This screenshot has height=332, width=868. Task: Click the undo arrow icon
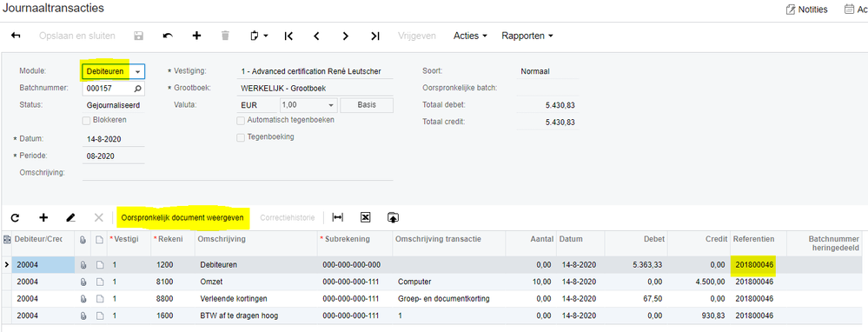tap(168, 36)
